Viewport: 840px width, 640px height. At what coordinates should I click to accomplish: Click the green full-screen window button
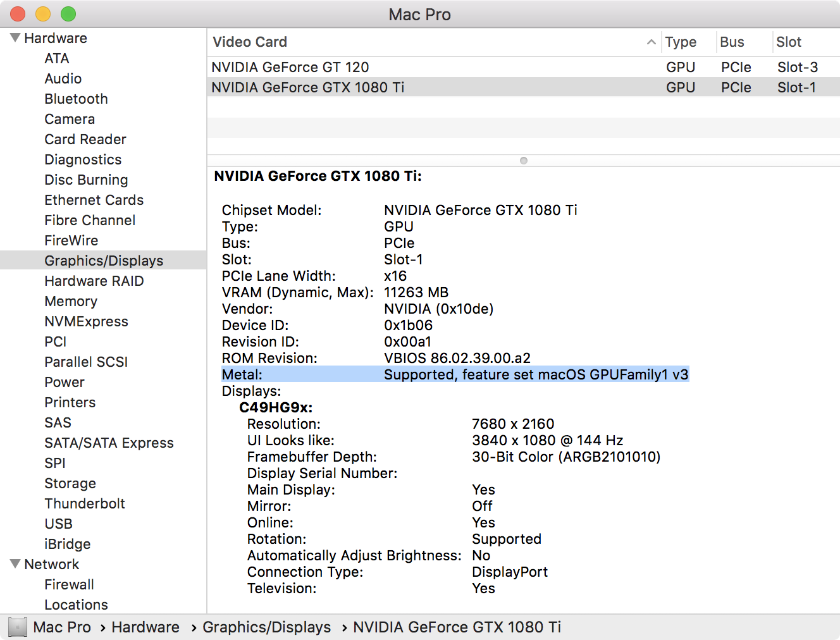[x=68, y=14]
